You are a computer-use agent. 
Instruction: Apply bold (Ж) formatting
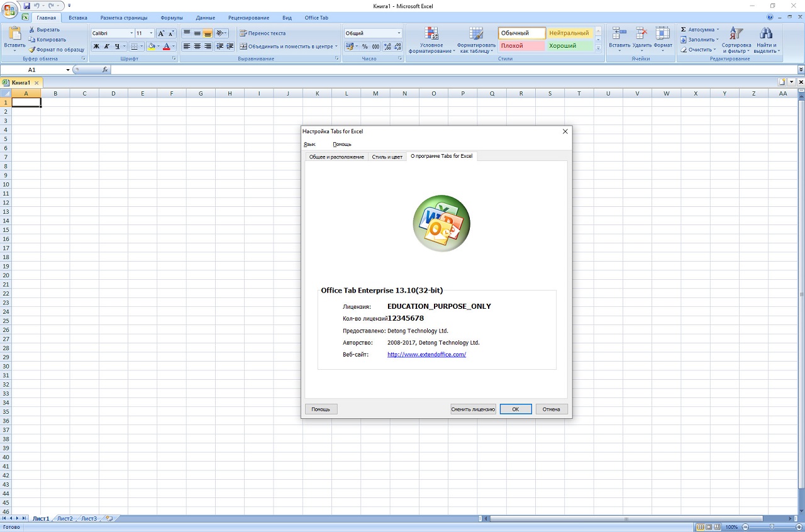coord(96,47)
